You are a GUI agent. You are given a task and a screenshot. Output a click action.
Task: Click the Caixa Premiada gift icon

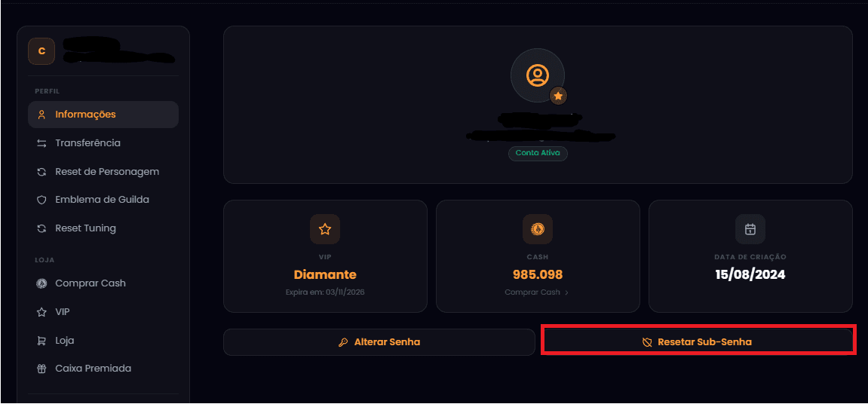41,369
